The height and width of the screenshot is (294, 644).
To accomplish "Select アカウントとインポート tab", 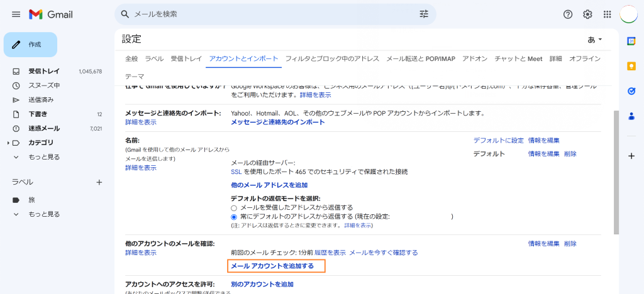I will click(x=243, y=58).
